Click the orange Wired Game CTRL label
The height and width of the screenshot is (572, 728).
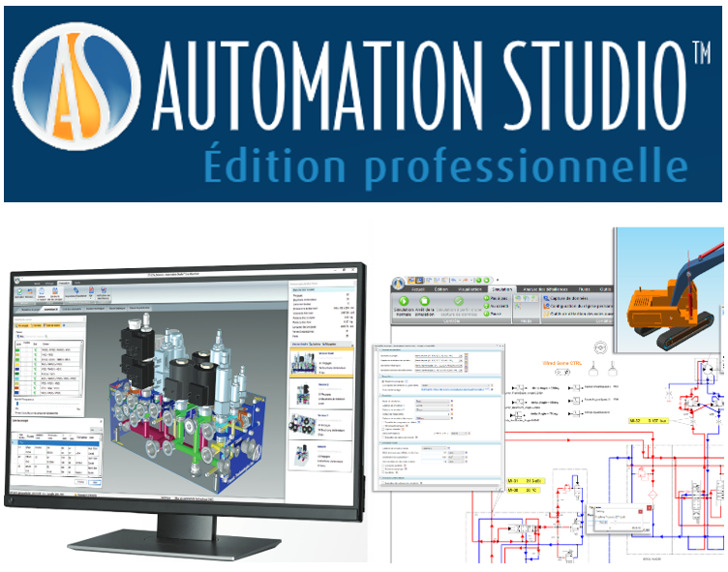pyautogui.click(x=561, y=363)
